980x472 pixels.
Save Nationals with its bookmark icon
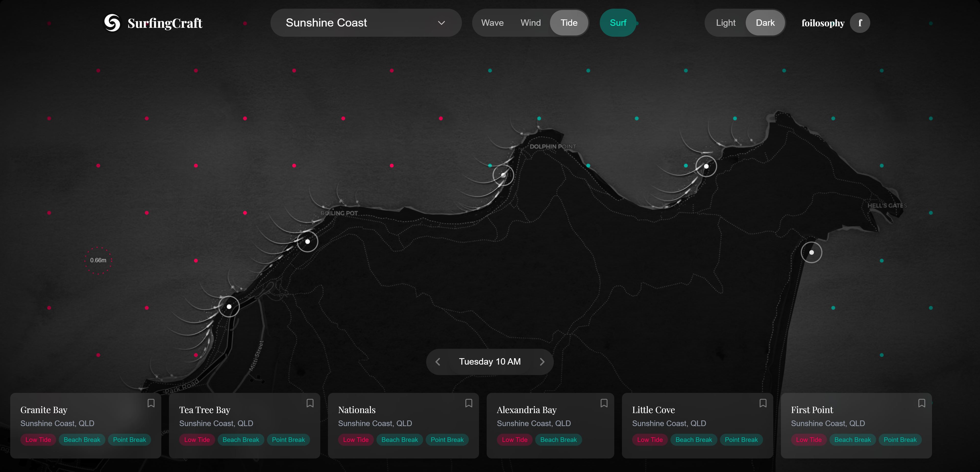pos(469,403)
